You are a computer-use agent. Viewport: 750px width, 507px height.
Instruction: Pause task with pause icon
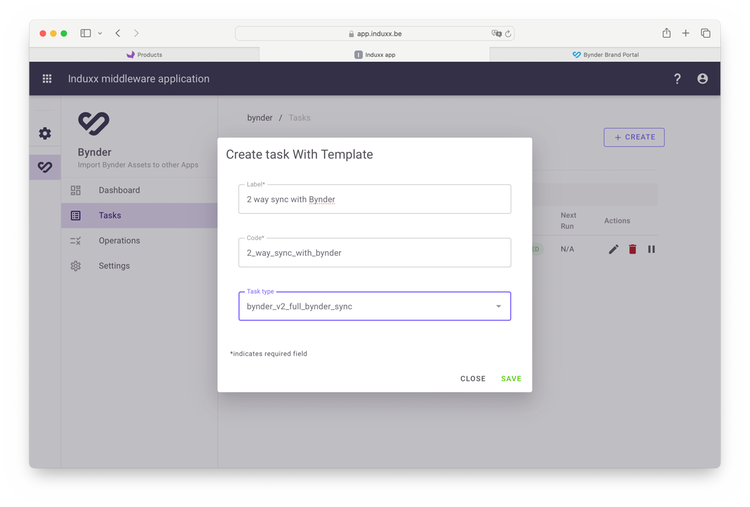[651, 249]
